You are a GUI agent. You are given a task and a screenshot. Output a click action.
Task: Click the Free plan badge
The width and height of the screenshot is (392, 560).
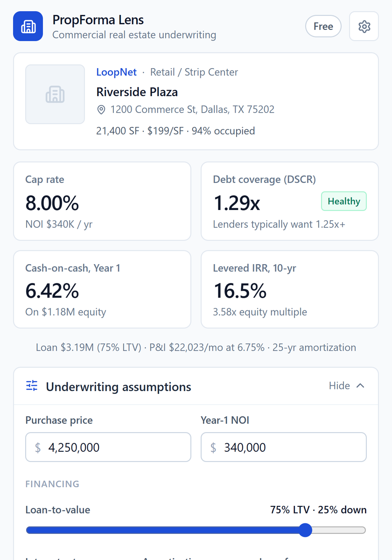[x=323, y=26]
